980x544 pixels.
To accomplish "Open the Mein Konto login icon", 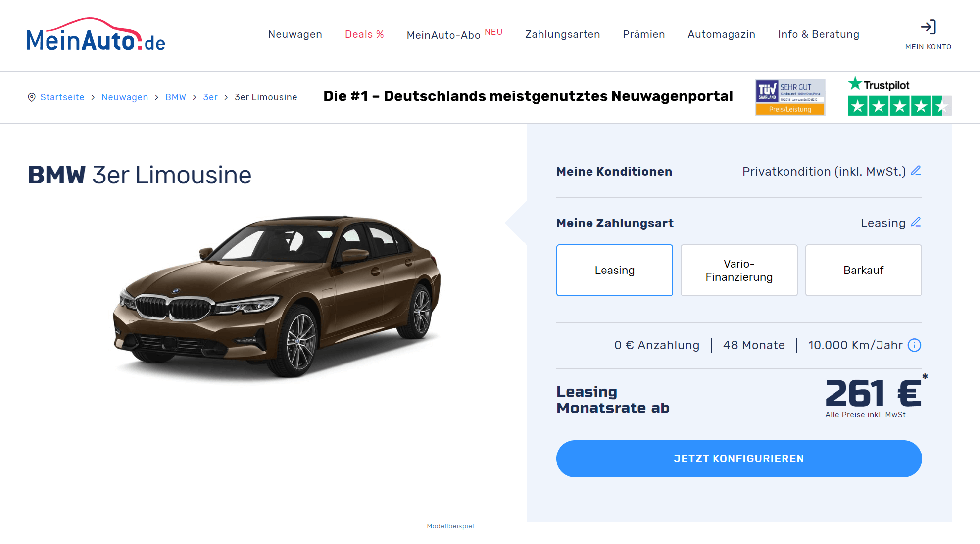I will 928,27.
